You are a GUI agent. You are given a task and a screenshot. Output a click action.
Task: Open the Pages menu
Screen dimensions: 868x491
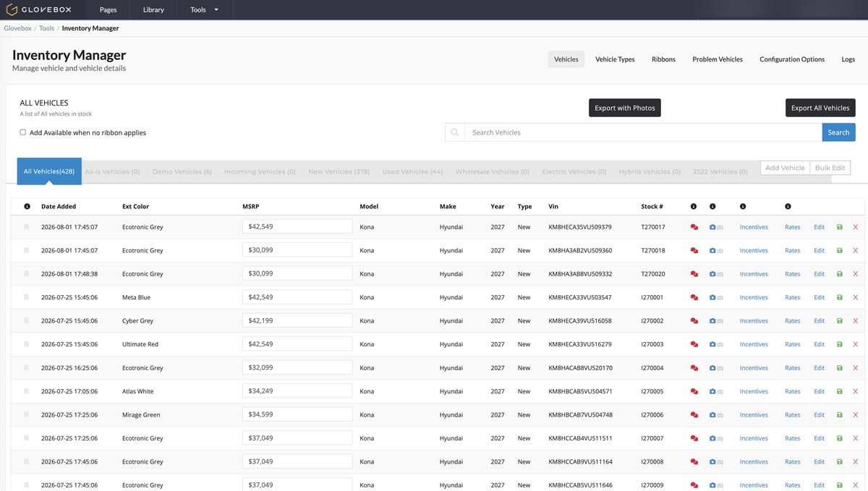point(108,10)
